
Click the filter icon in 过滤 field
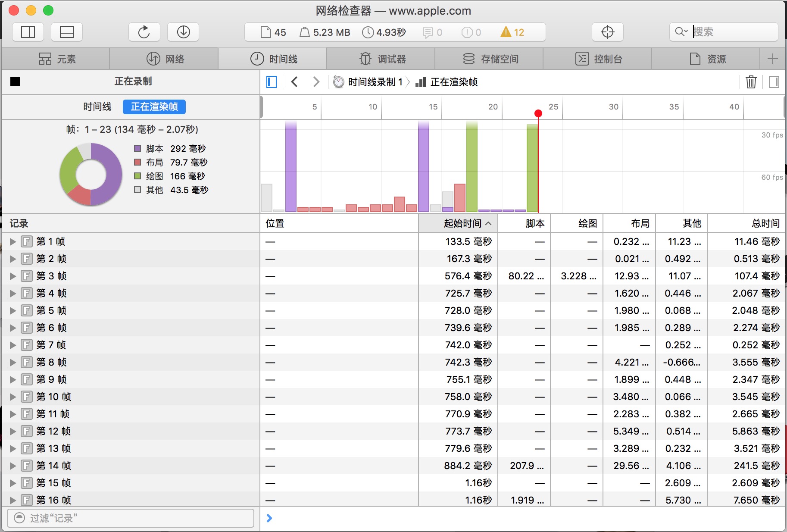(19, 518)
